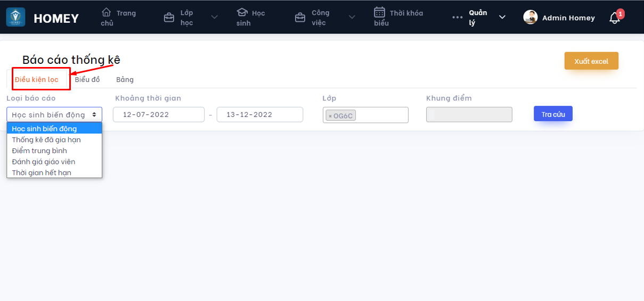Click the calendar icon for Thời khóa biểu
Viewport: 644px width, 301px height.
[x=379, y=12]
